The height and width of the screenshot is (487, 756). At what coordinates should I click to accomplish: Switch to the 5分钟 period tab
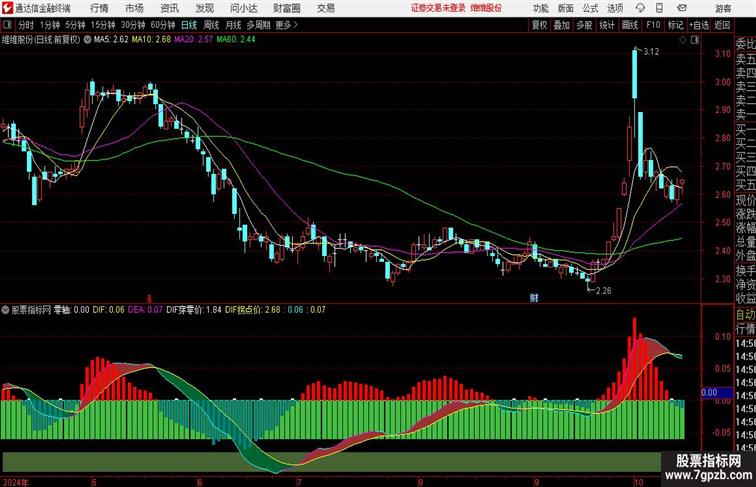75,25
